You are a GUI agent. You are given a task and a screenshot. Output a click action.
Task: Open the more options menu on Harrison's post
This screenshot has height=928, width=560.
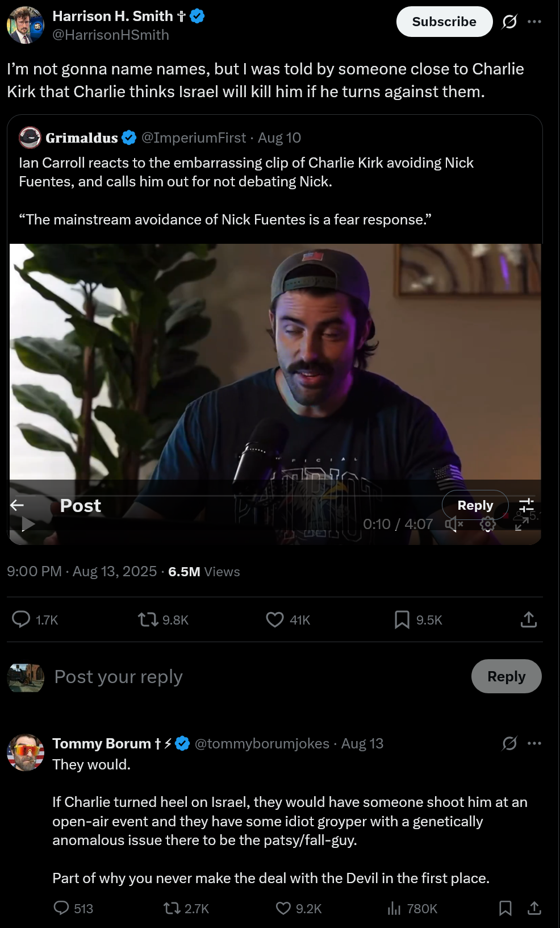pos(534,22)
